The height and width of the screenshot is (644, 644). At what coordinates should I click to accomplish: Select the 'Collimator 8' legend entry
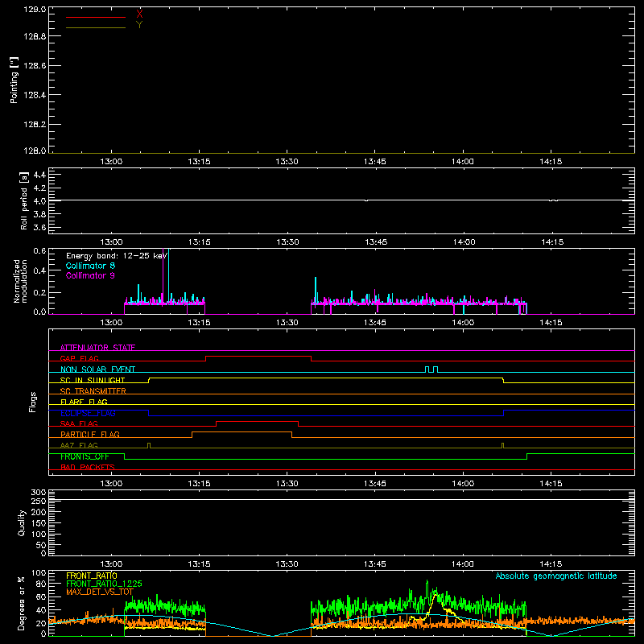coord(90,266)
